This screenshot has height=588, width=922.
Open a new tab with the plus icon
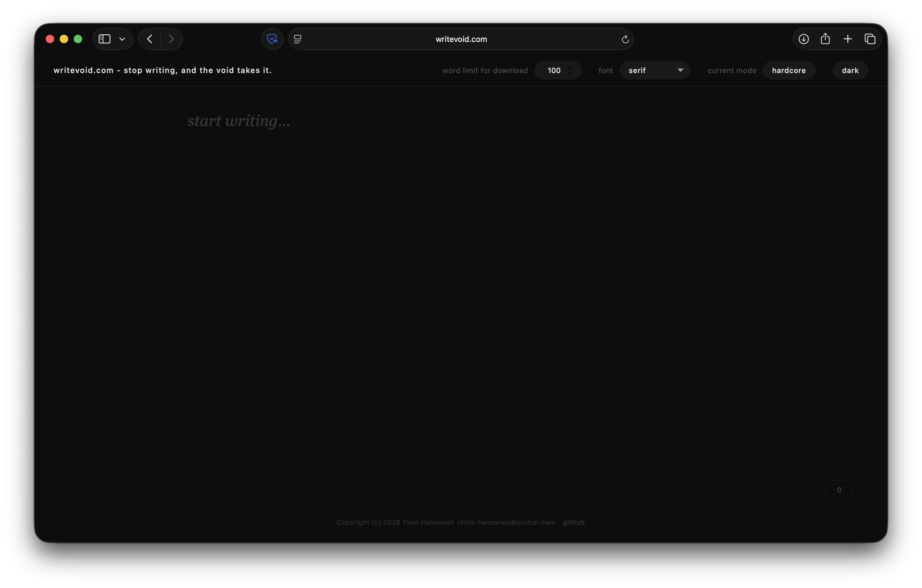pos(848,39)
